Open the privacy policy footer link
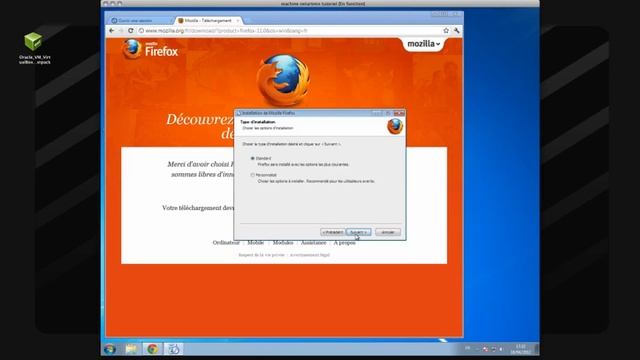The height and width of the screenshot is (360, 640). (x=261, y=255)
